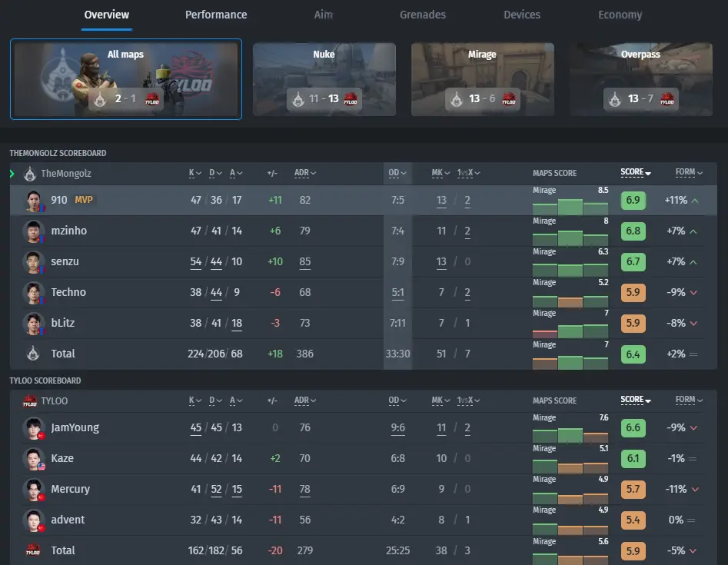
Task: Sort TYLOO scoreboard by K column
Action: 195,400
